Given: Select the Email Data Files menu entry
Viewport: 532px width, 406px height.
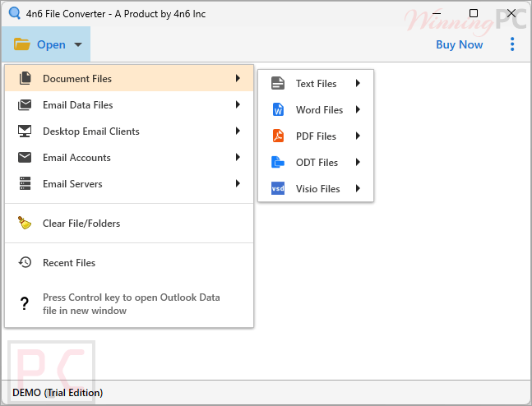Looking at the screenshot, I should pos(129,105).
